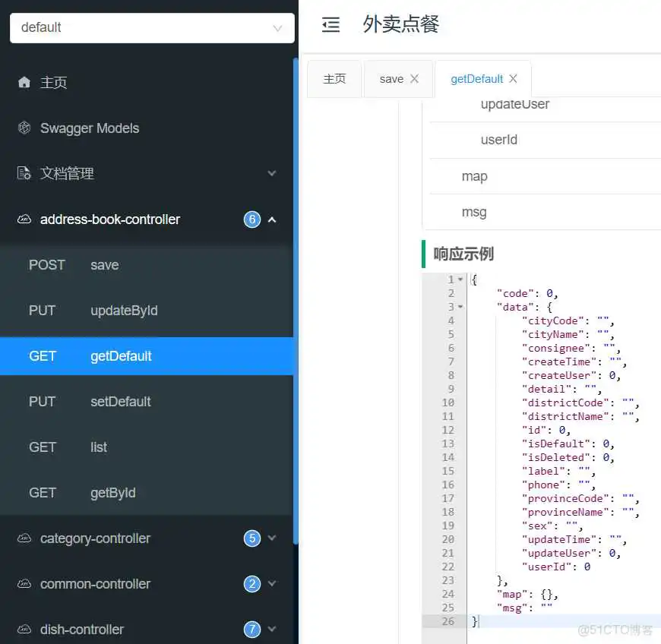661x644 pixels.
Task: Close the getDefault tab
Action: pyautogui.click(x=513, y=79)
